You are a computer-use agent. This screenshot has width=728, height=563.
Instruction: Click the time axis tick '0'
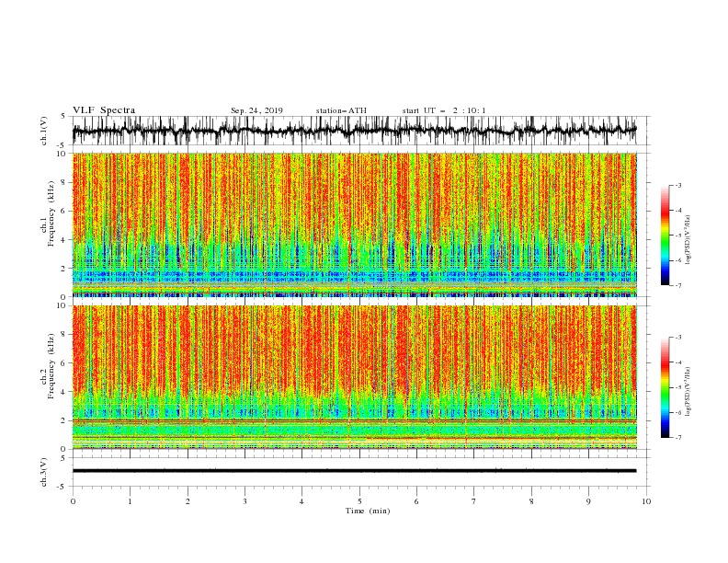point(73,501)
